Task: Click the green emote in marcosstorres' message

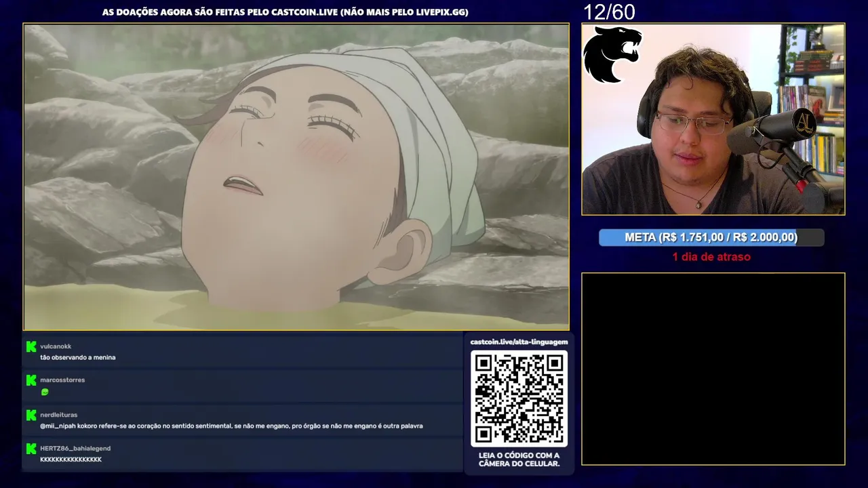Action: click(45, 392)
